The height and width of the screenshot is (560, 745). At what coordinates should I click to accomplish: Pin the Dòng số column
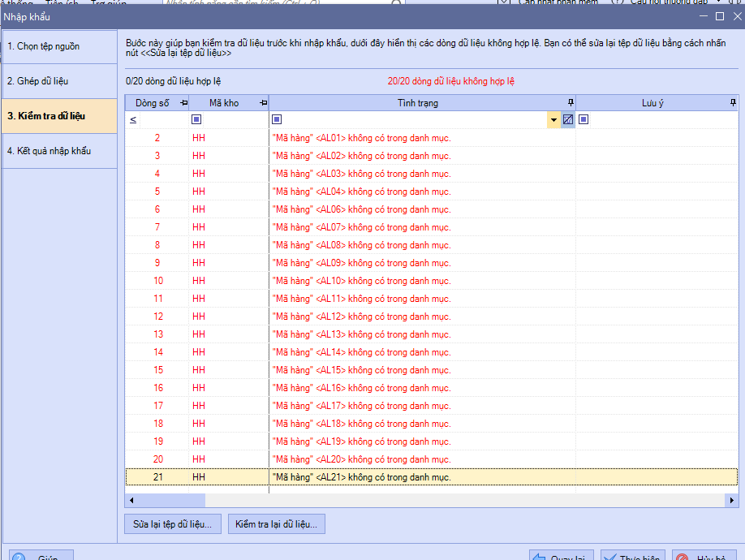pos(183,103)
